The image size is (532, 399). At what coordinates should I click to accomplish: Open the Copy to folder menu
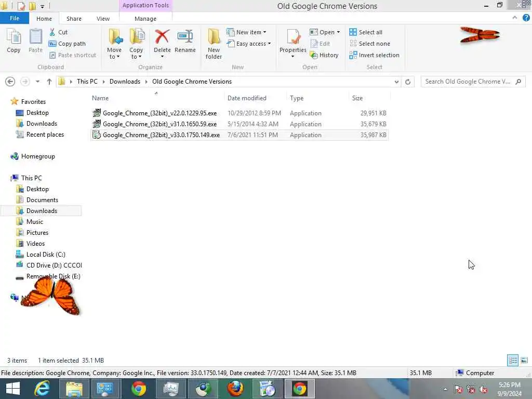pyautogui.click(x=136, y=44)
